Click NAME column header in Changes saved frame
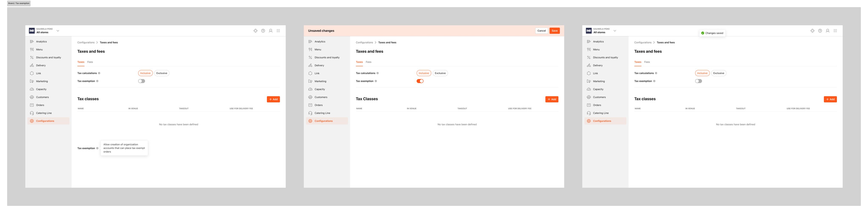 [x=637, y=109]
